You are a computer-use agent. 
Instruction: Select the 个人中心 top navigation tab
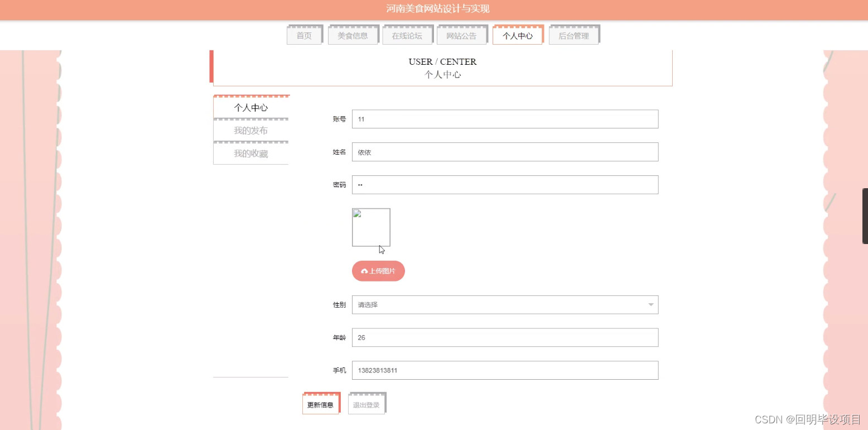click(517, 36)
